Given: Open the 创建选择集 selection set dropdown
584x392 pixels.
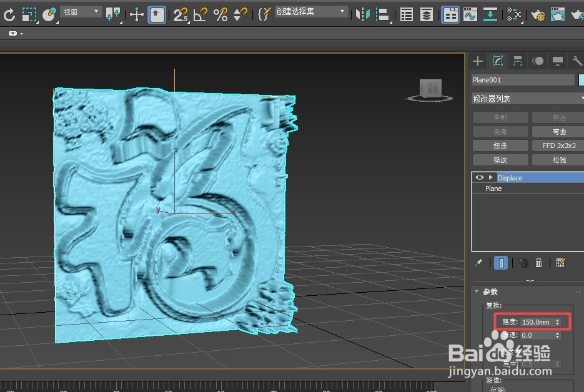Looking at the screenshot, I should tap(311, 11).
